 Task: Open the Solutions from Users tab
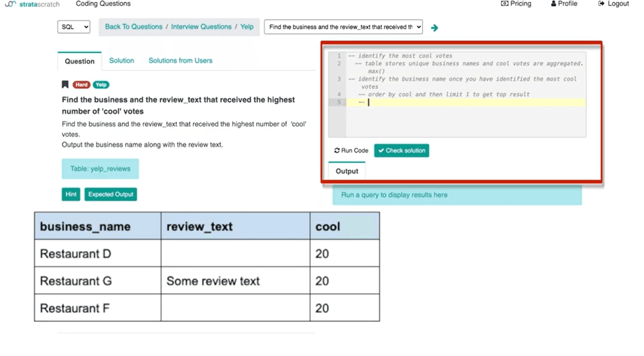180,60
